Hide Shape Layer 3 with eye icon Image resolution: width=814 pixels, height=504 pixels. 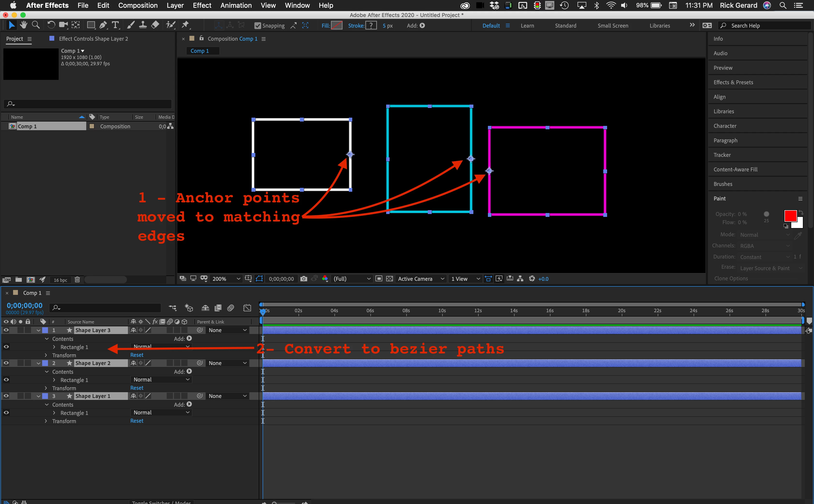pos(6,330)
